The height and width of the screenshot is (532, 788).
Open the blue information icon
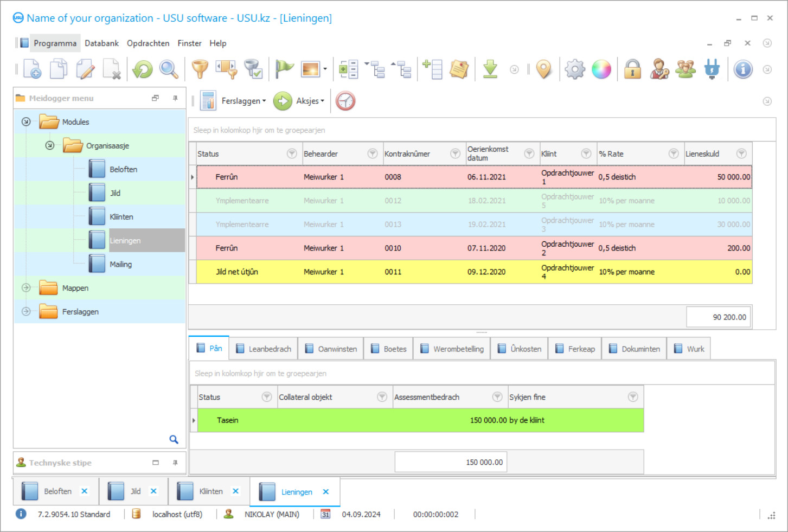tap(742, 69)
